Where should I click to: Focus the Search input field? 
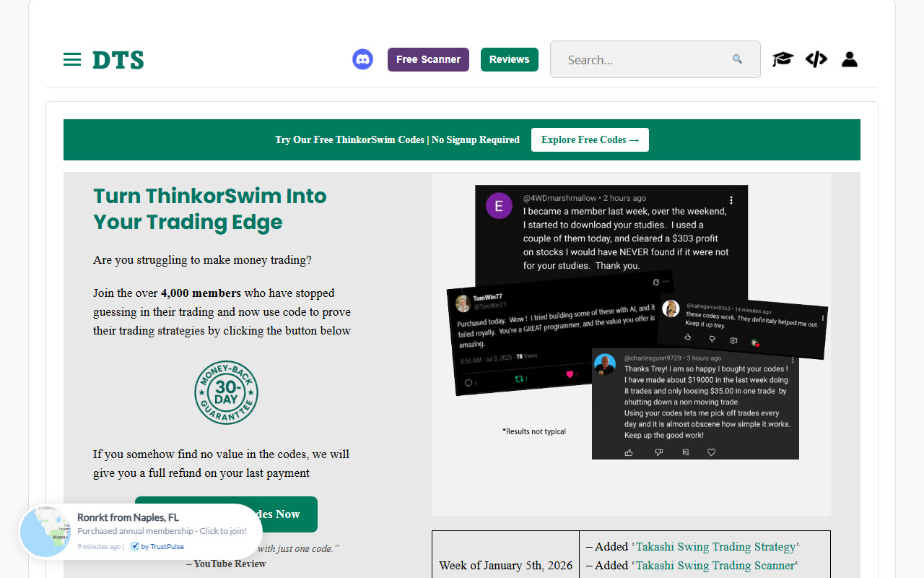click(655, 59)
